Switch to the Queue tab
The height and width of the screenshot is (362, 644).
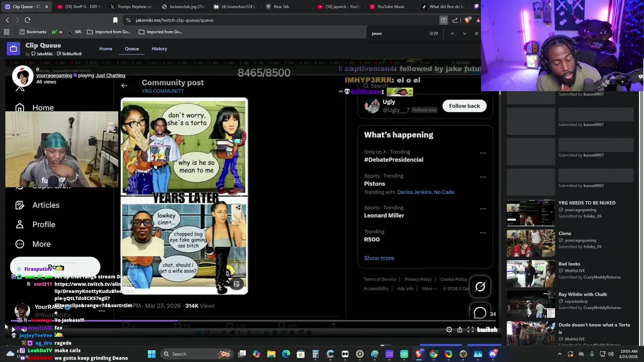click(x=132, y=49)
